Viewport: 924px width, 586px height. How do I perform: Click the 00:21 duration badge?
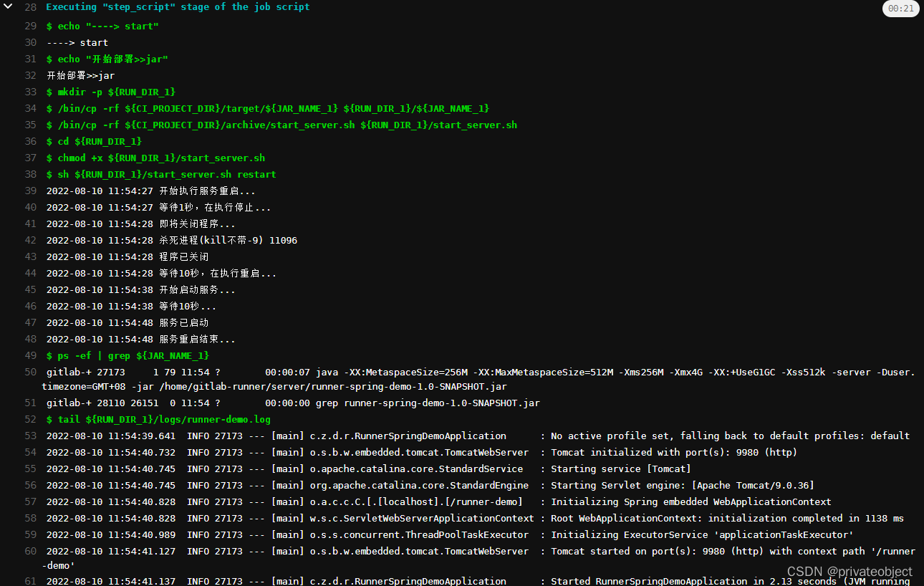(900, 9)
